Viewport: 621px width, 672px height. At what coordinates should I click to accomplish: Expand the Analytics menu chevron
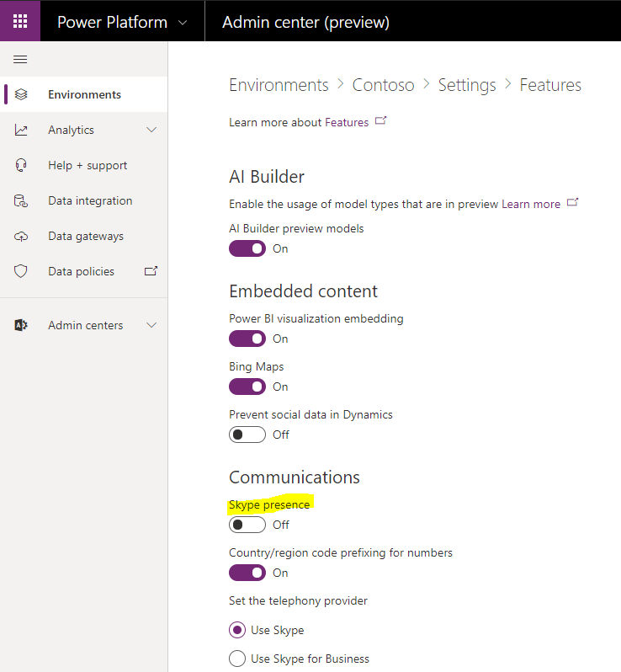point(151,130)
